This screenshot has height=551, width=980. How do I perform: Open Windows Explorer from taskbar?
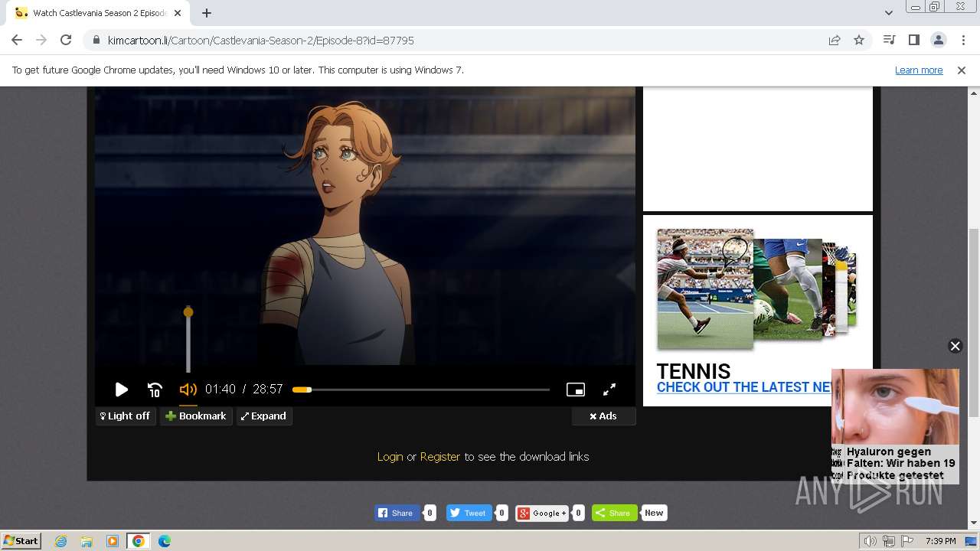coord(87,541)
